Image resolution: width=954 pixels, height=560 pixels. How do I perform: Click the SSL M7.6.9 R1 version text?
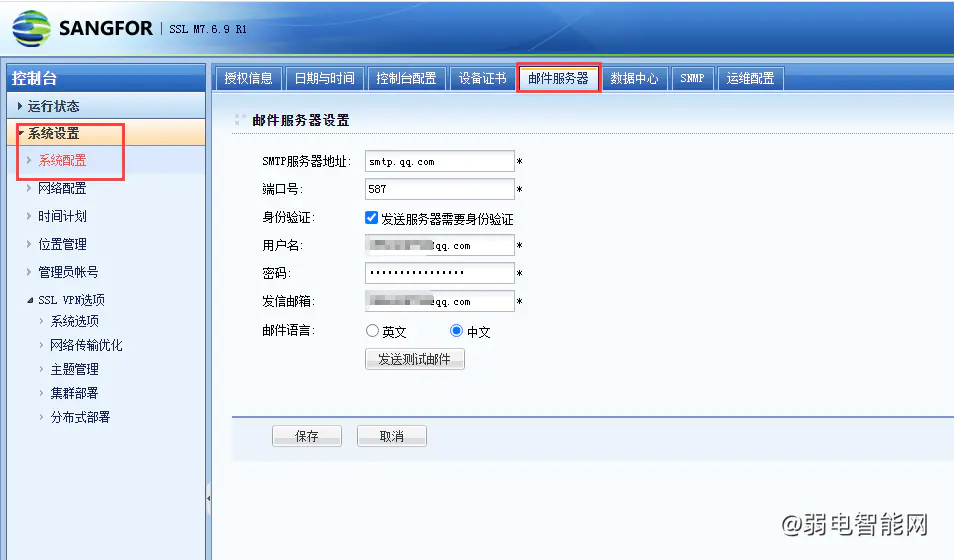(208, 29)
